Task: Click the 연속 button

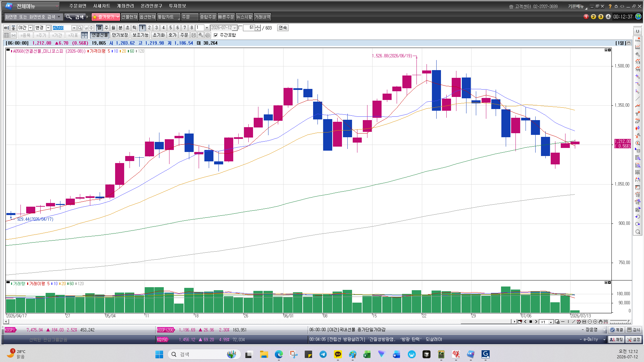Action: point(283,28)
